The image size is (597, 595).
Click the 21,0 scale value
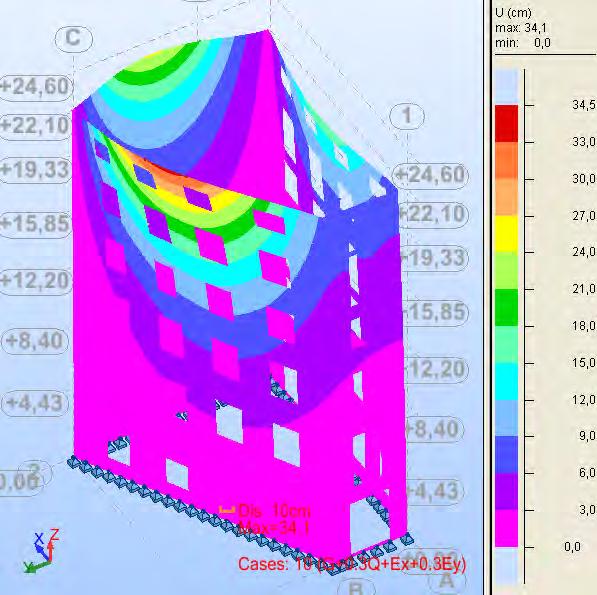click(584, 289)
